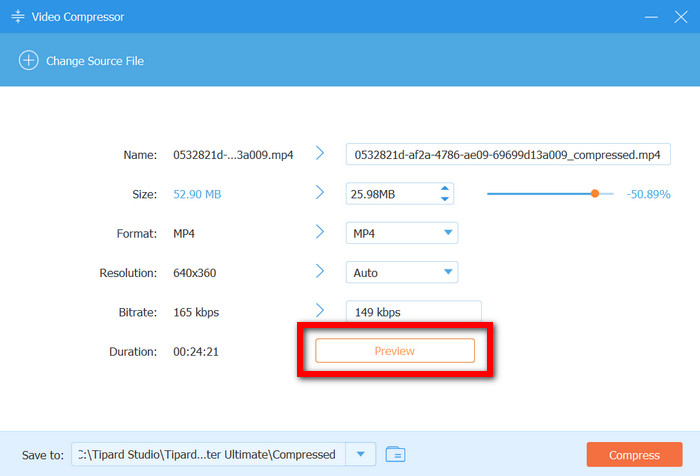The width and height of the screenshot is (700, 476).
Task: Open the output folder icon
Action: [394, 454]
